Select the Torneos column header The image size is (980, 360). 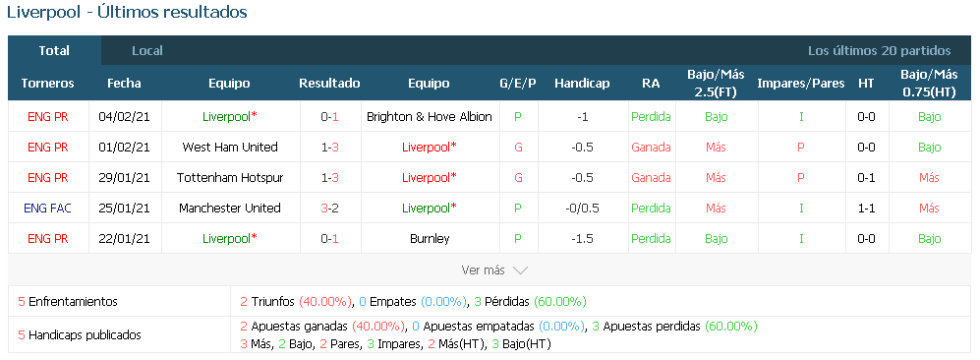tap(47, 84)
